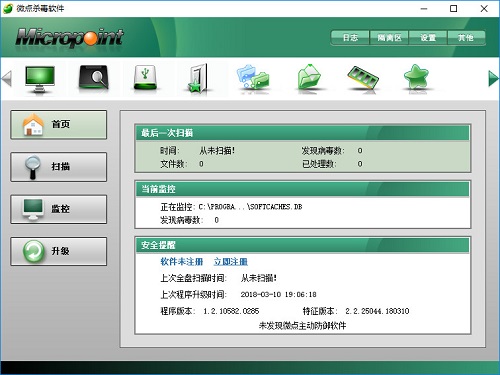Open the USB drive scan icon
This screenshot has width=500, height=375.
[145, 77]
